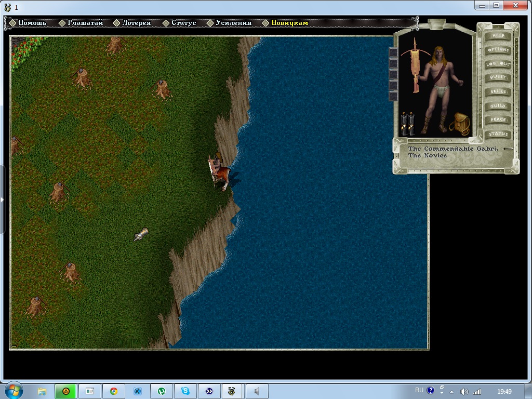532x399 pixels.
Task: Switch to the Ultima Online taskbar icon
Action: (x=231, y=391)
